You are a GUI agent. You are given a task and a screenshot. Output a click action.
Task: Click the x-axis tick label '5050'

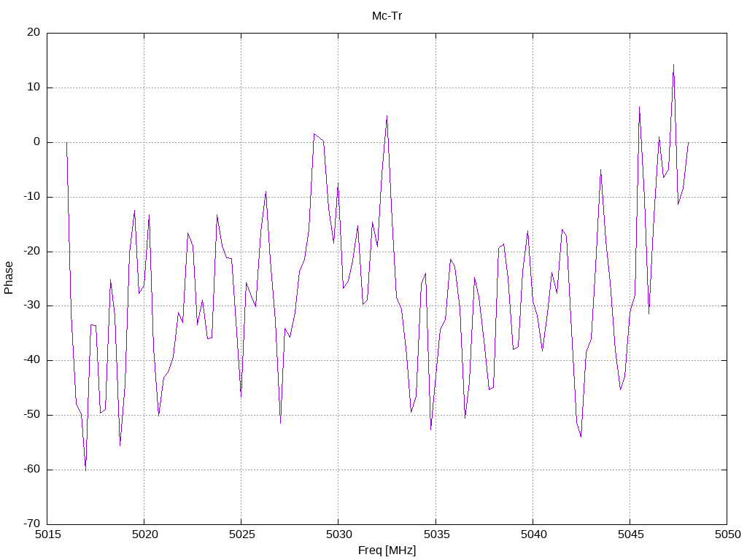click(x=727, y=534)
